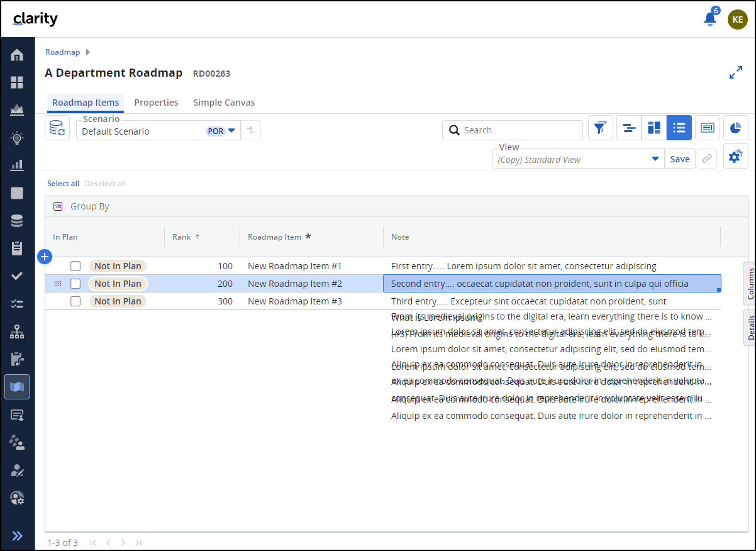The width and height of the screenshot is (756, 551).
Task: Open the notifications bell
Action: click(709, 19)
